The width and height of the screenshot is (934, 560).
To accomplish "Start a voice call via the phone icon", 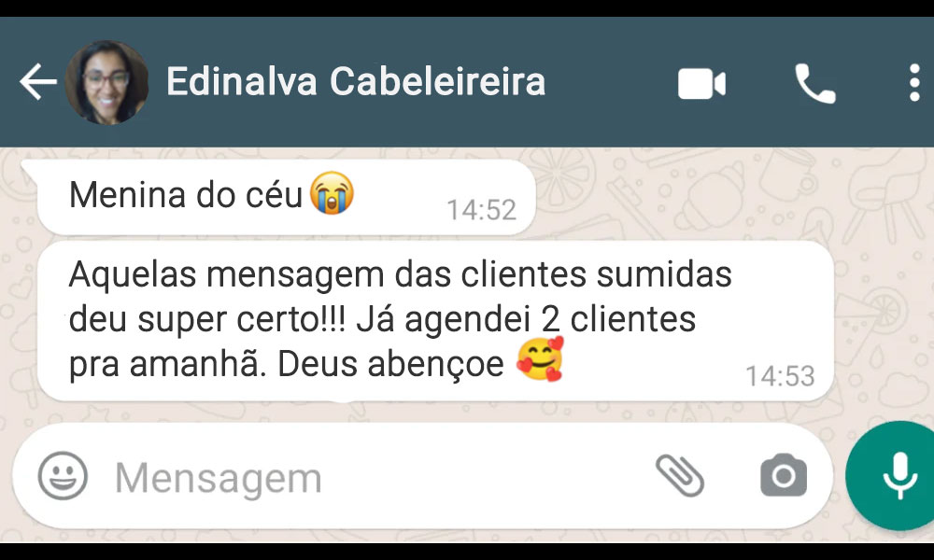I will tap(814, 83).
